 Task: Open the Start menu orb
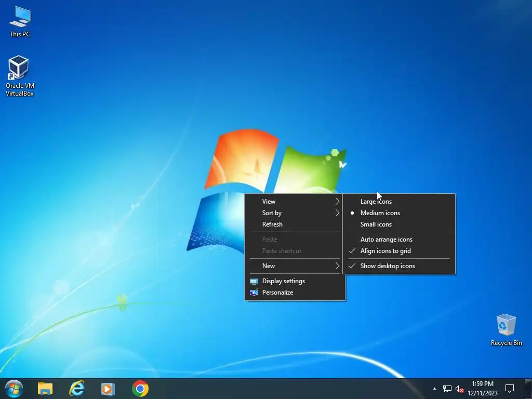[x=14, y=389]
